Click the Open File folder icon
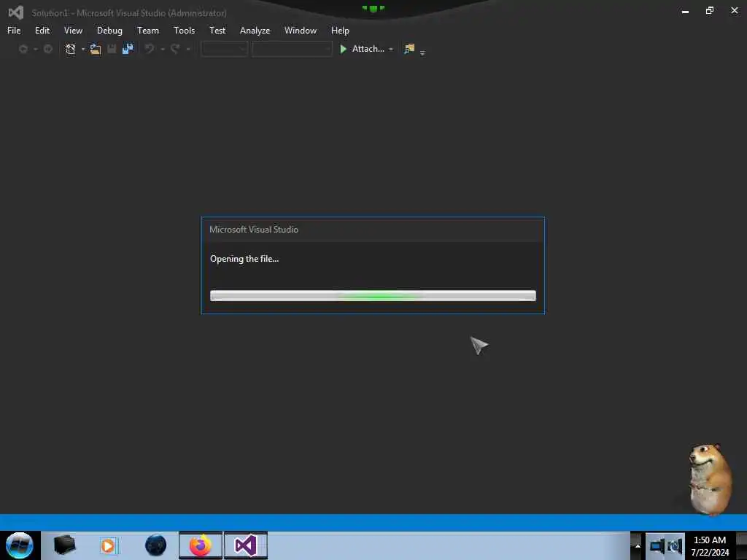The height and width of the screenshot is (560, 747). click(x=96, y=49)
